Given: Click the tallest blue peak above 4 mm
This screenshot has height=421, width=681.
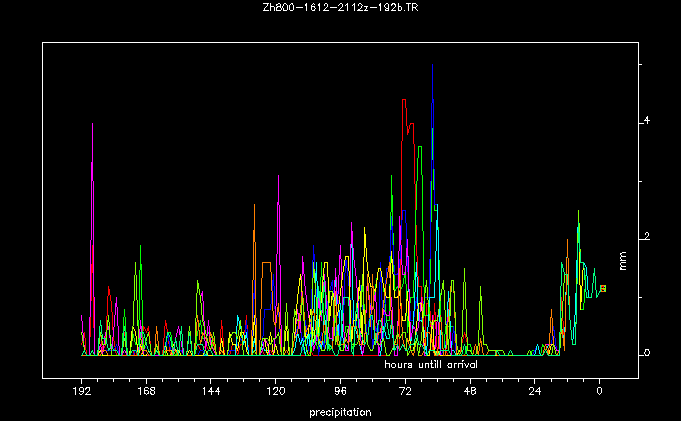Looking at the screenshot, I should (432, 66).
